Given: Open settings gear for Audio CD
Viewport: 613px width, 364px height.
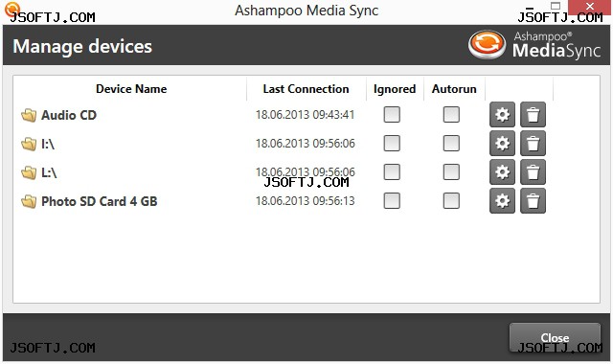Looking at the screenshot, I should click(502, 115).
